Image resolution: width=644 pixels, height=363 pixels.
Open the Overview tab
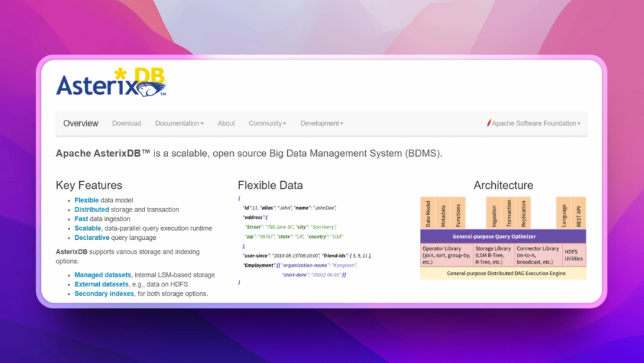click(x=80, y=123)
